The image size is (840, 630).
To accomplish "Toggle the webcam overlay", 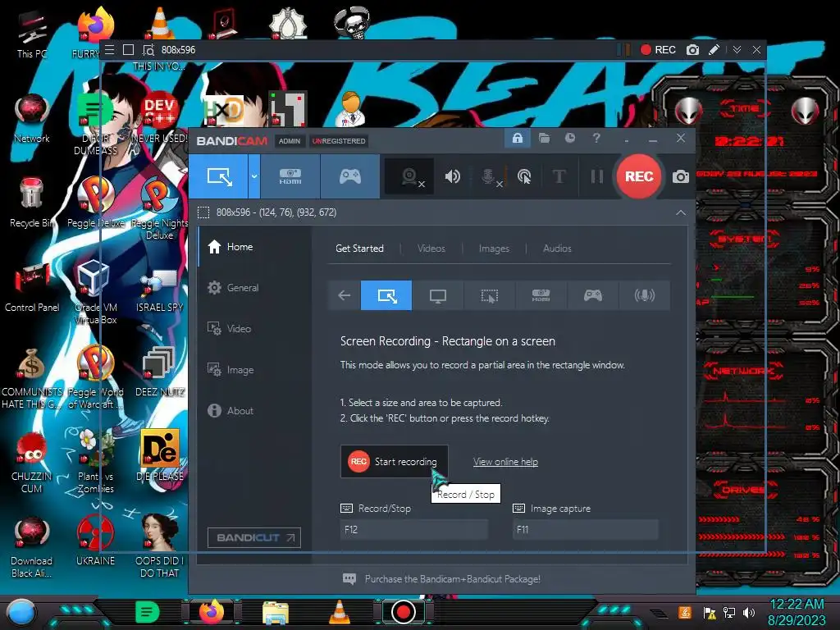I will 410,176.
